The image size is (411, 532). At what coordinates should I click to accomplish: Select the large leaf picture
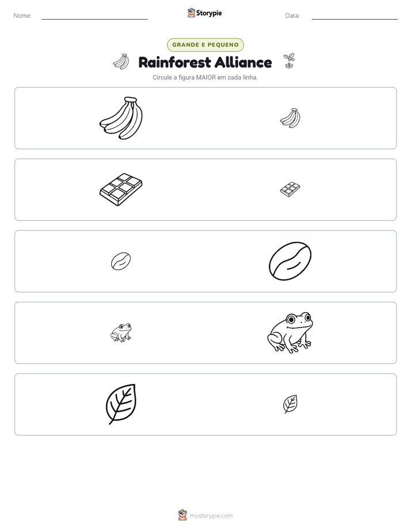coord(121,404)
